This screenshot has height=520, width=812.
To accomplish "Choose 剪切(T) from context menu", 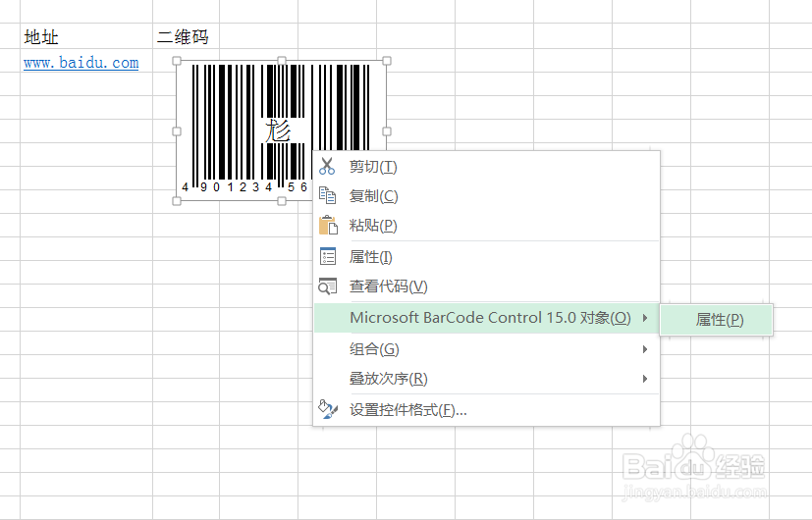I will tap(487, 167).
